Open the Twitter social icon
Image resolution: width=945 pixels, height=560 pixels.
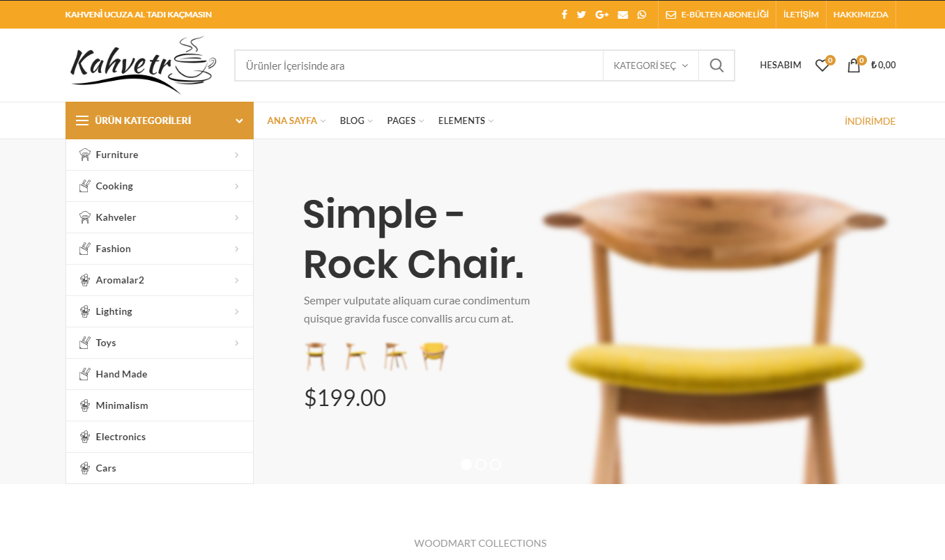(581, 15)
